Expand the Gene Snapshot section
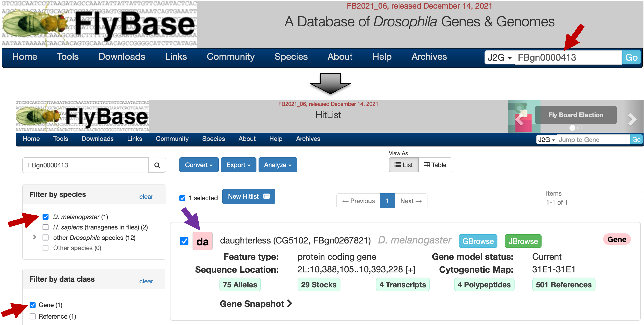The image size is (644, 325). click(256, 304)
